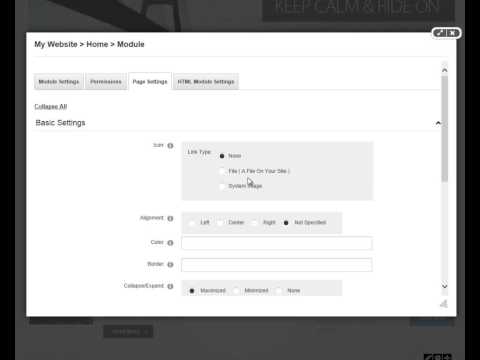Select None for Collapse/Expand

coord(279,291)
